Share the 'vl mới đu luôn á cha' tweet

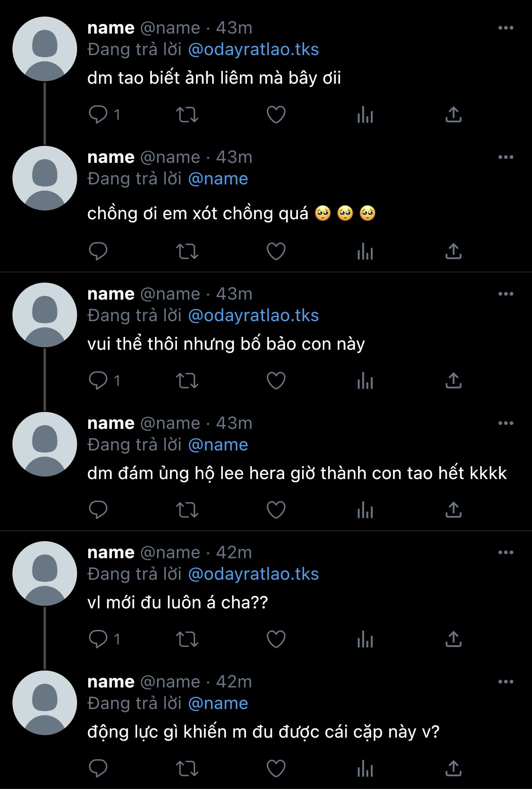(x=453, y=639)
